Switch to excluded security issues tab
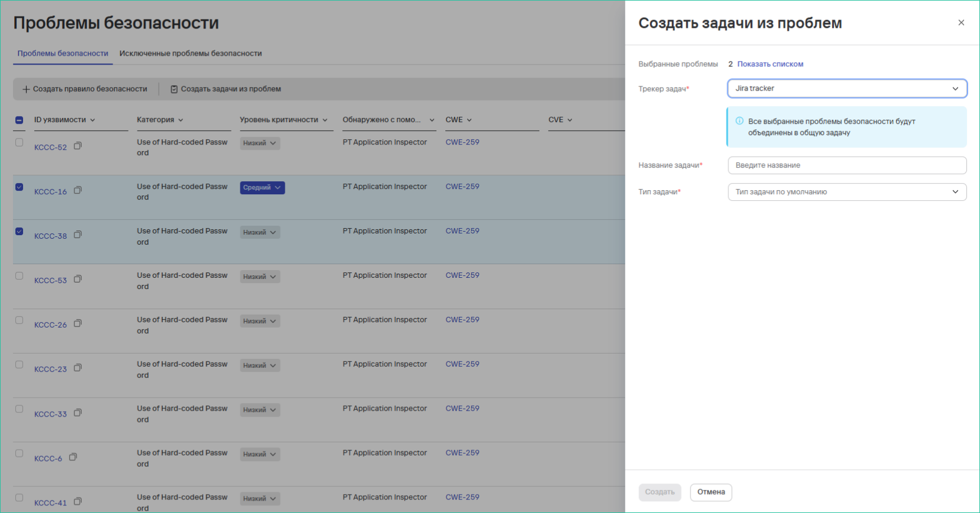Image resolution: width=980 pixels, height=513 pixels. point(190,53)
